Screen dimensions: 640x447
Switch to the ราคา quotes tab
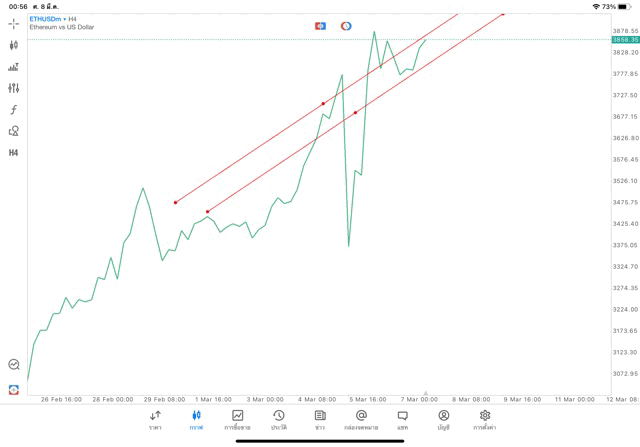(155, 420)
